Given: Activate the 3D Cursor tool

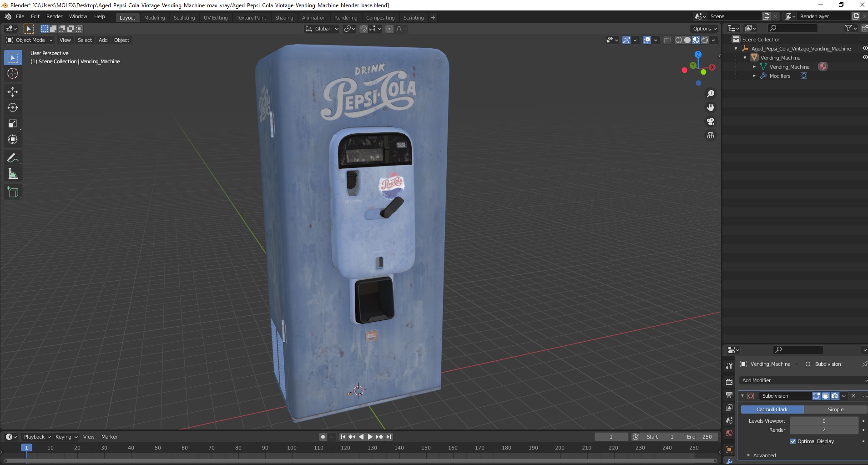Looking at the screenshot, I should (x=13, y=73).
